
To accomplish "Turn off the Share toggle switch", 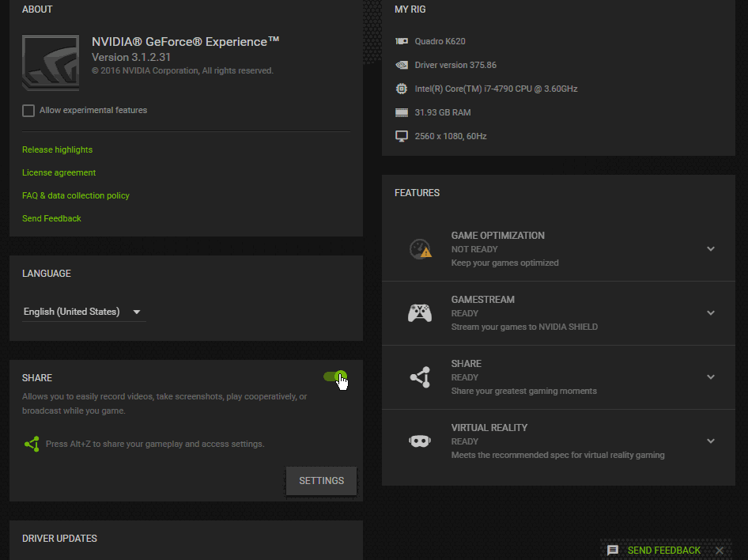I will (335, 376).
